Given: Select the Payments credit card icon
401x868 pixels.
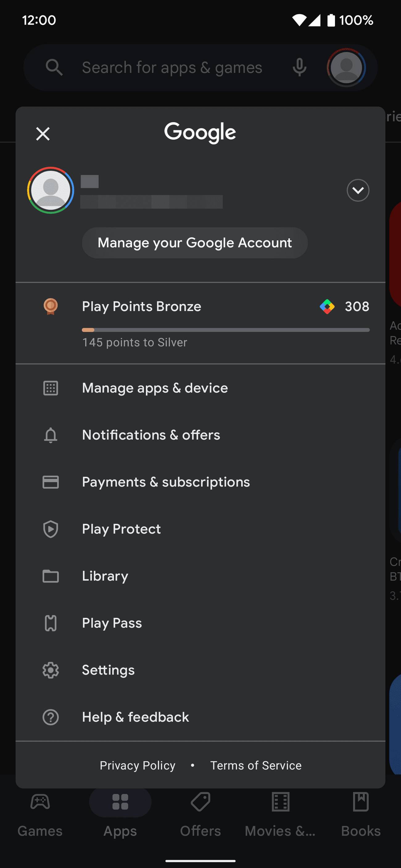Looking at the screenshot, I should (51, 482).
